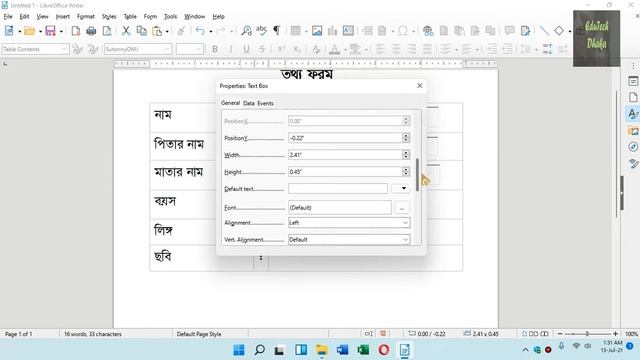Click the Zoom Out minus button

click(560, 333)
